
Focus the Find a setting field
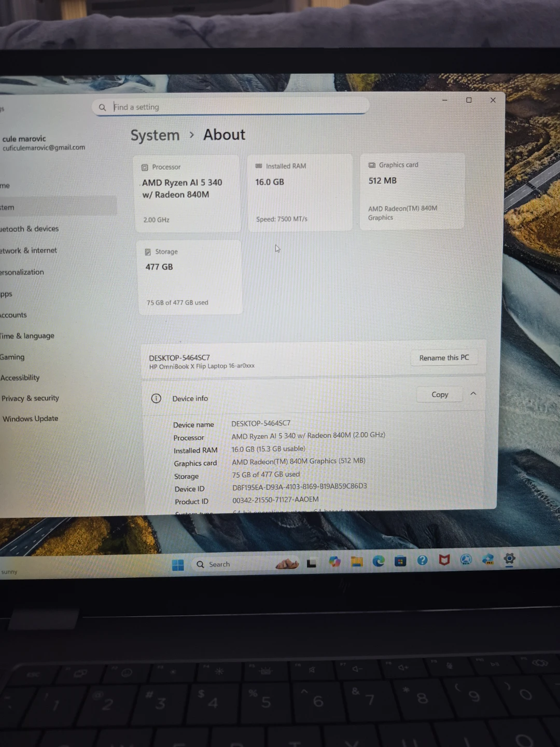pyautogui.click(x=231, y=106)
